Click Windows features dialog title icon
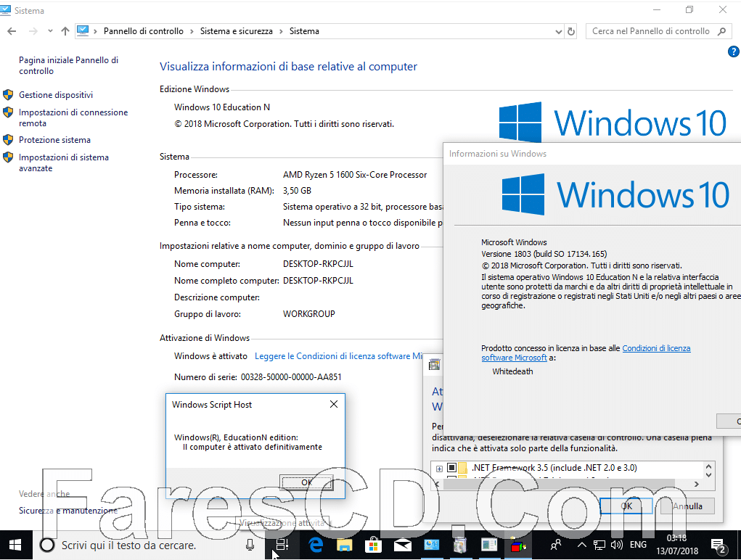The width and height of the screenshot is (741, 560). coord(434,365)
